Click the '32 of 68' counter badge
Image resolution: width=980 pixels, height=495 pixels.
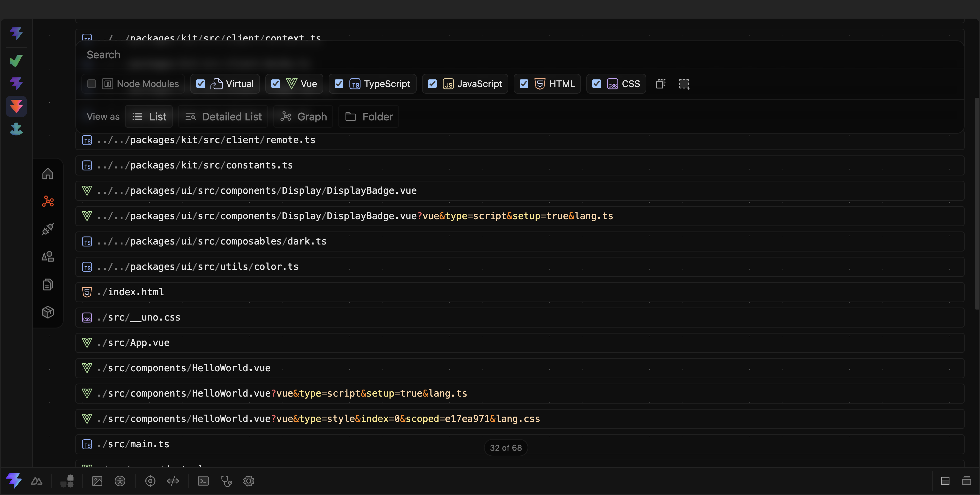(506, 448)
